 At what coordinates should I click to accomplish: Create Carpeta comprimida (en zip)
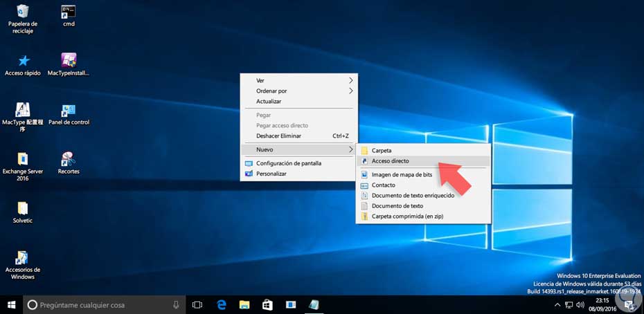[x=423, y=216]
